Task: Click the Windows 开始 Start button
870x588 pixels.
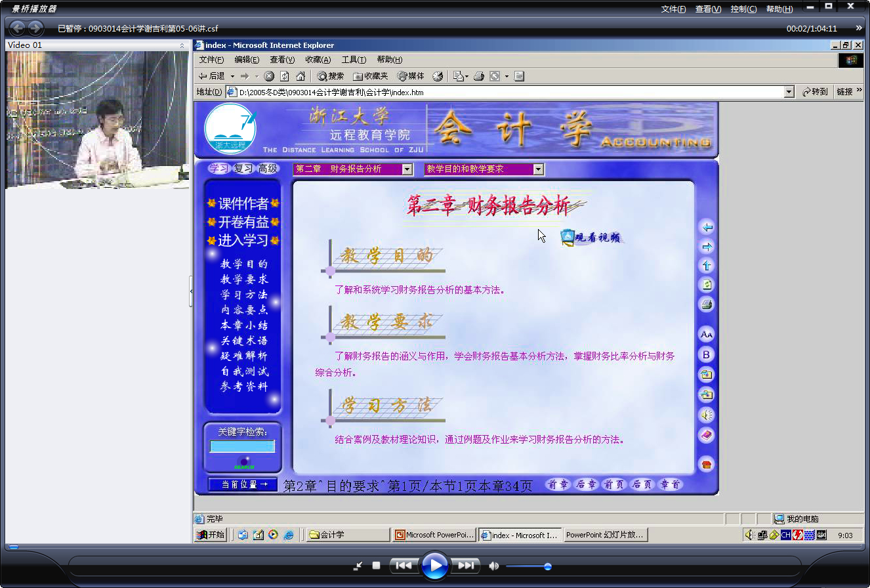Action: (211, 535)
